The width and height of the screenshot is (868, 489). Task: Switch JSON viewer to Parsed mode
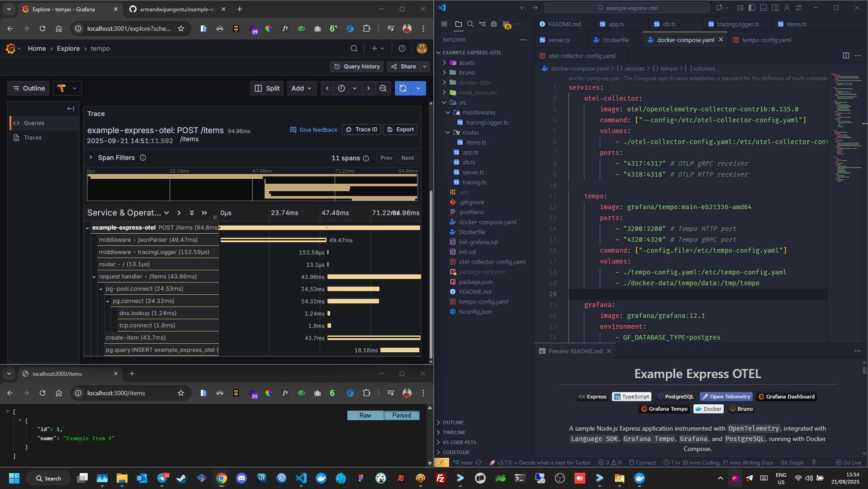pyautogui.click(x=401, y=416)
